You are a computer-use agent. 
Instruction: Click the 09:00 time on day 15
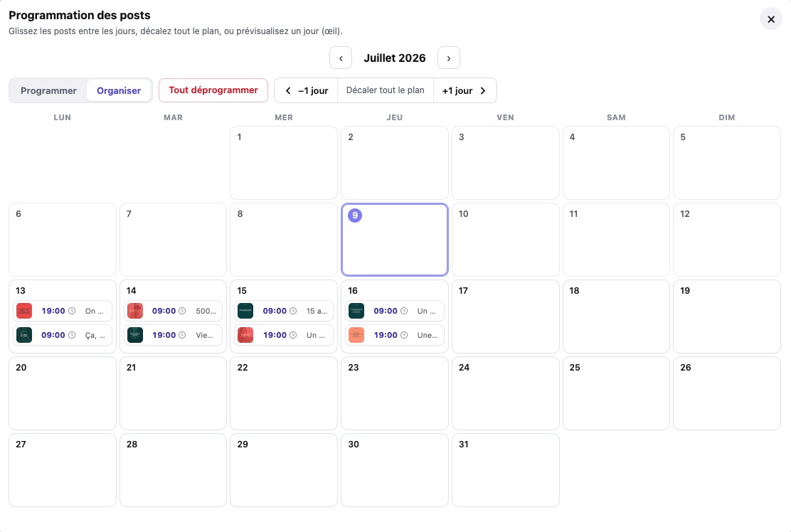pyautogui.click(x=275, y=311)
